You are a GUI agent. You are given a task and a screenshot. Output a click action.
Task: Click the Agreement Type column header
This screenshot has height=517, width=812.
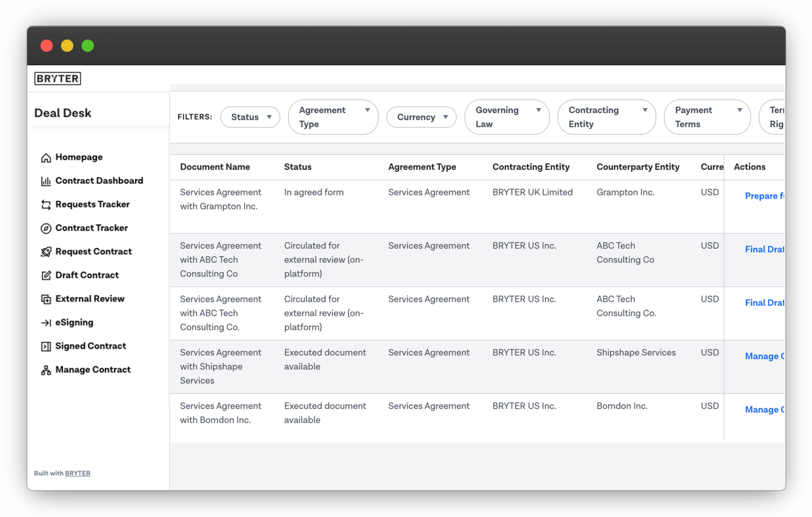tap(422, 167)
